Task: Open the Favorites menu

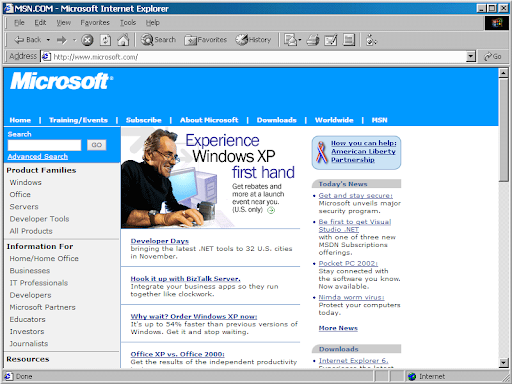Action: [95, 23]
